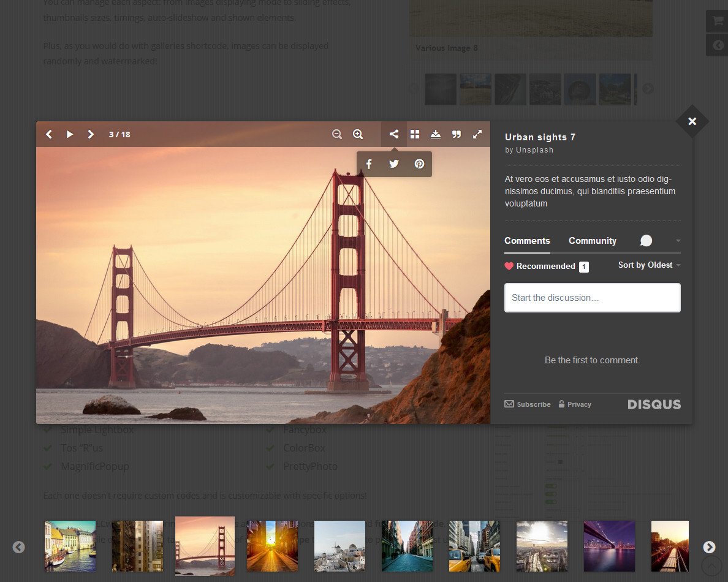Click the Recommended heart button

point(540,266)
